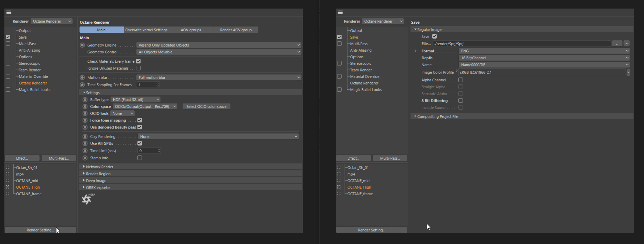Open Motion blur dropdown
Viewport: 644px width, 244px height.
point(219,77)
